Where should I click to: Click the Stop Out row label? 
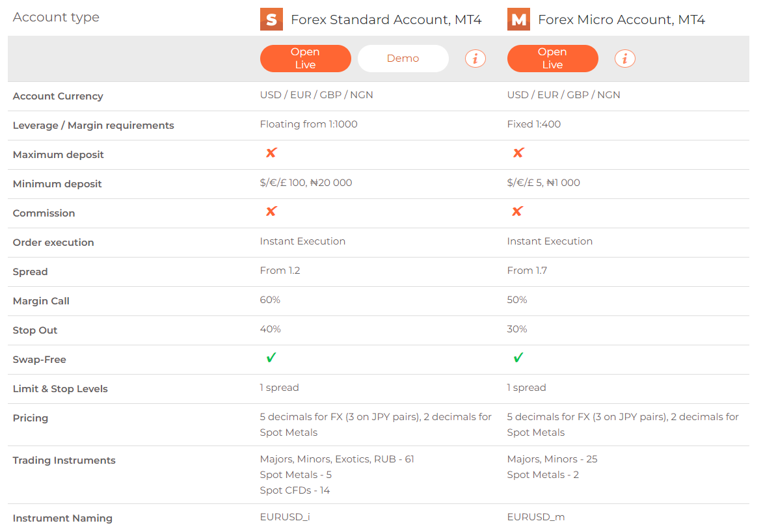click(x=35, y=330)
